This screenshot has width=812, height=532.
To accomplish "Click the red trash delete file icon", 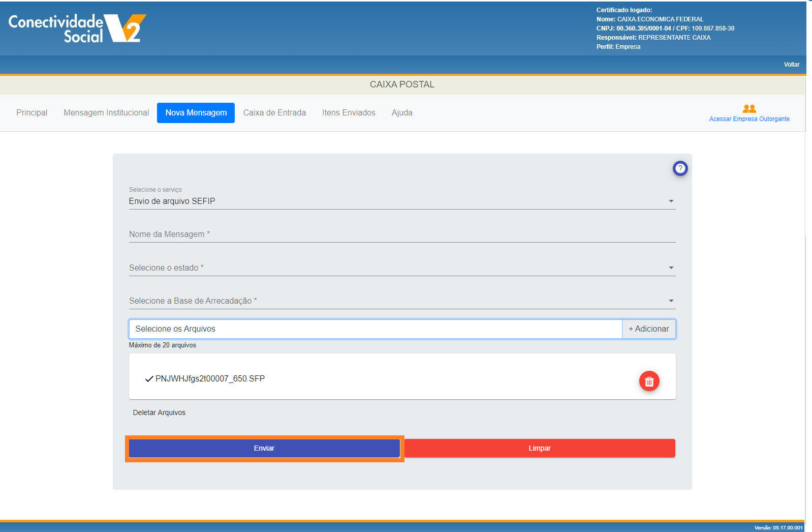I will (649, 381).
